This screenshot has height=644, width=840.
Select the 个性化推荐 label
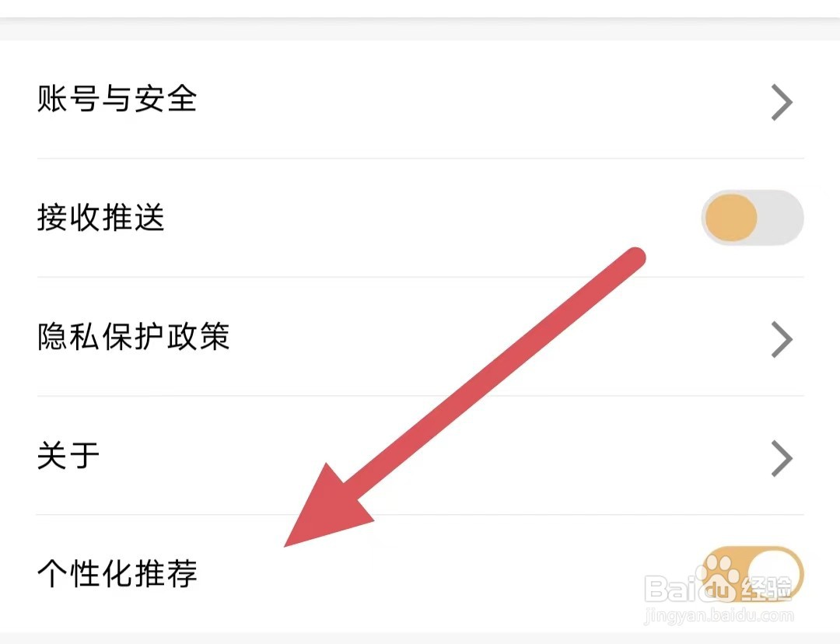[117, 573]
